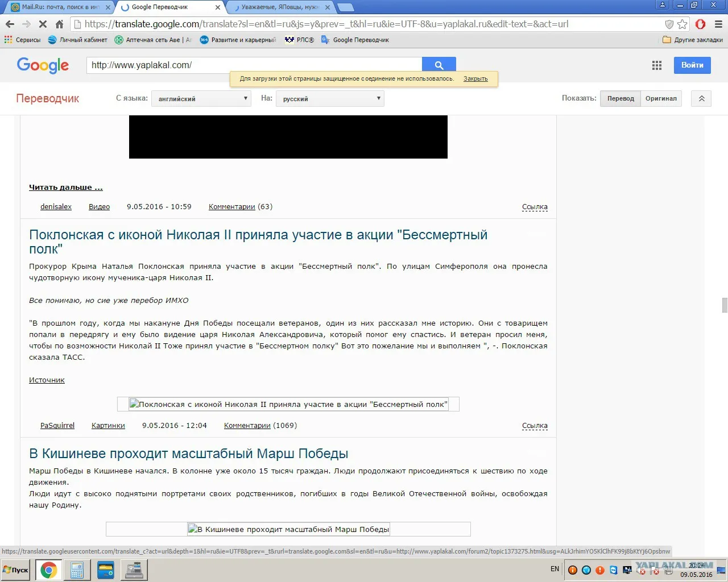Open the cash register taskbar icon

pos(134,570)
